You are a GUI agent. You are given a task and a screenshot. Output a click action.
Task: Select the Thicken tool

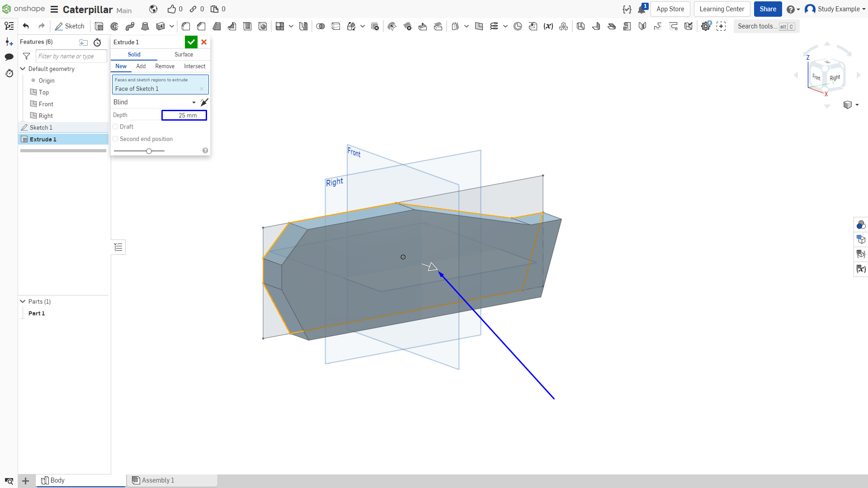click(160, 26)
